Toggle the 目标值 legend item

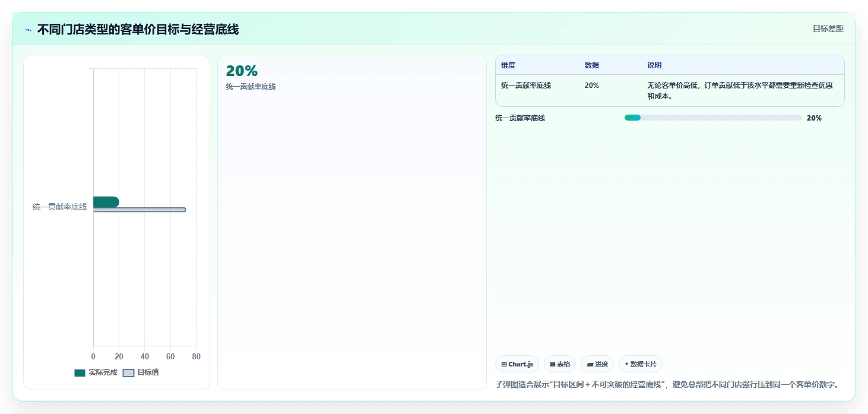click(x=141, y=372)
